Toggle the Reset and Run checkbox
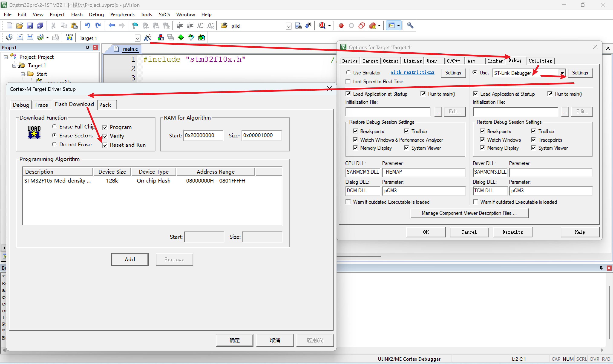The width and height of the screenshot is (613, 364). pos(105,145)
